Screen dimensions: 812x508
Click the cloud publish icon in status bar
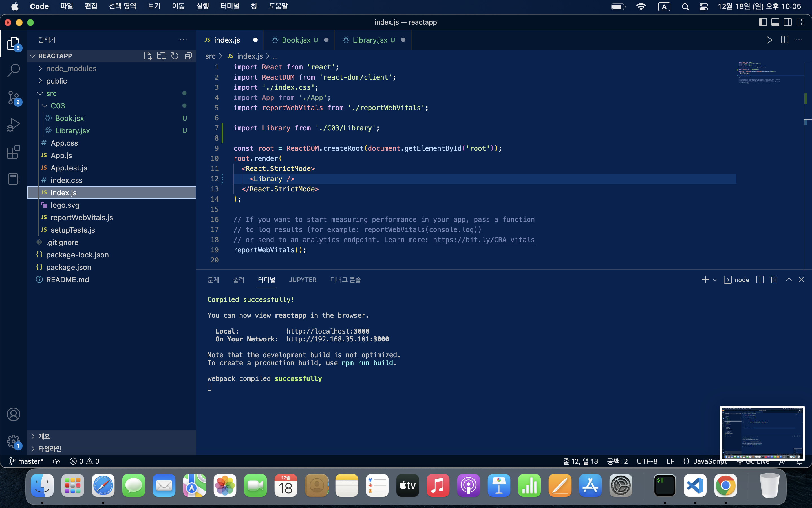pos(56,461)
